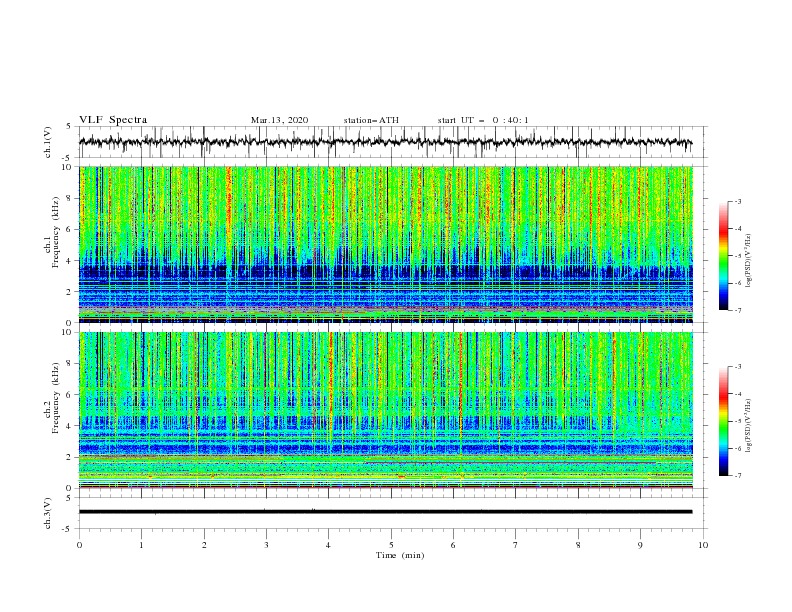This screenshot has width=792, height=612.
Task: Click inside the ch.2 spectrogram panel
Action: click(386, 410)
